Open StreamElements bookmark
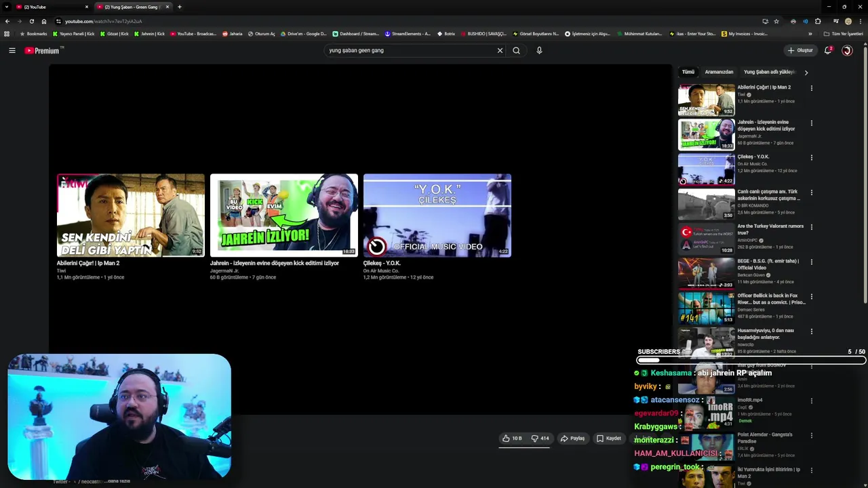Viewport: 868px width, 488px height. click(408, 33)
